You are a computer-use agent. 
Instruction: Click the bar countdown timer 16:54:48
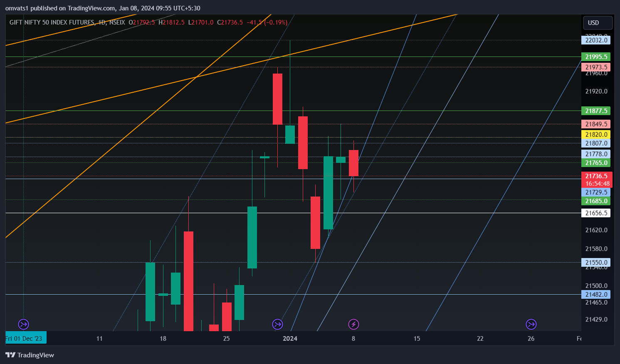coord(597,184)
